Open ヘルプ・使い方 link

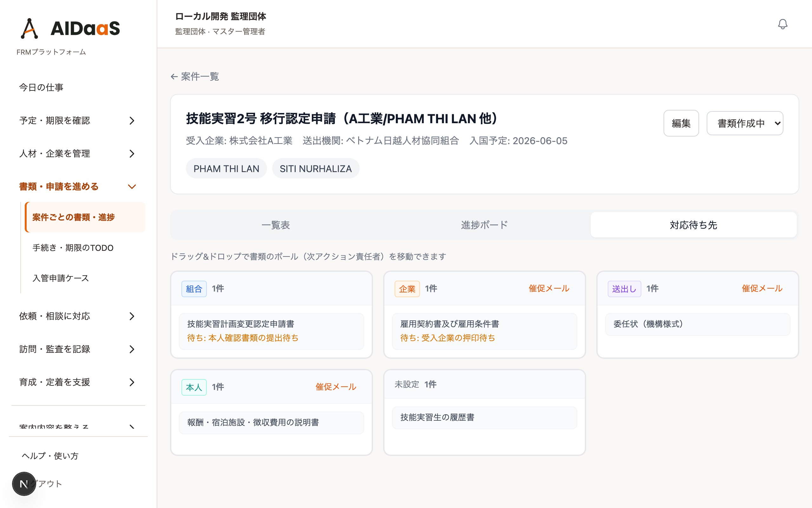tap(50, 456)
